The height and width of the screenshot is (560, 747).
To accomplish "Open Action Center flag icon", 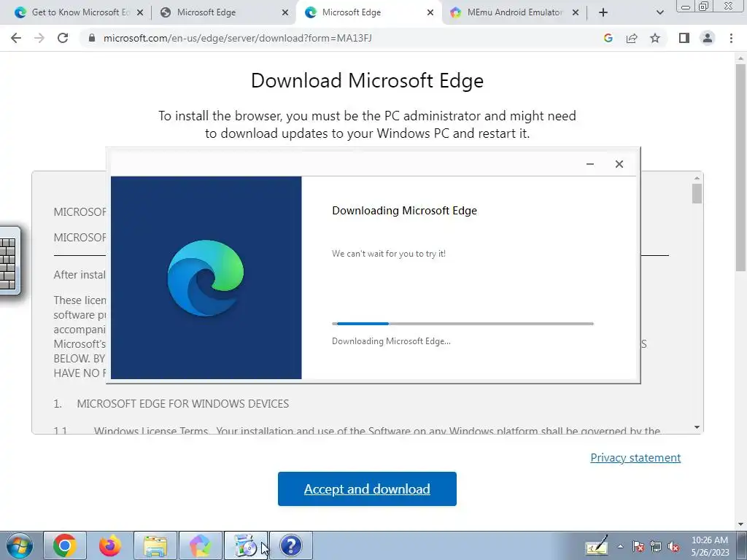I will pyautogui.click(x=638, y=546).
